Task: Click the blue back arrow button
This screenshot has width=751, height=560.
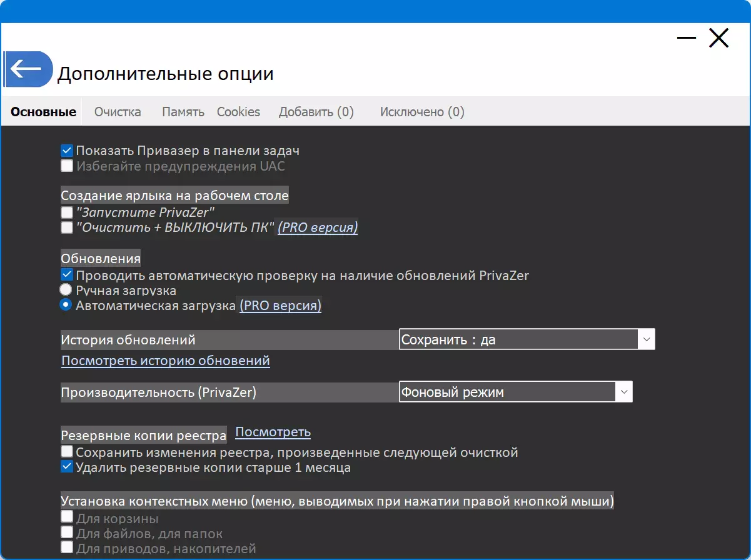Action: pyautogui.click(x=28, y=69)
